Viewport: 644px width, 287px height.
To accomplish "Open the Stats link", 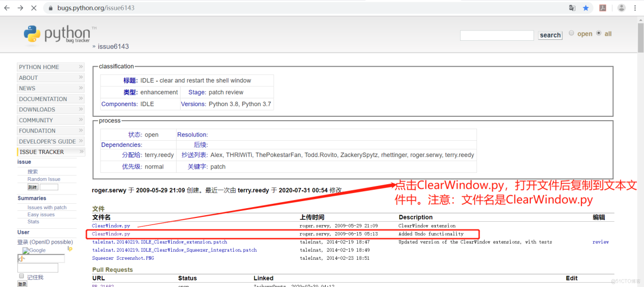I will tap(33, 222).
